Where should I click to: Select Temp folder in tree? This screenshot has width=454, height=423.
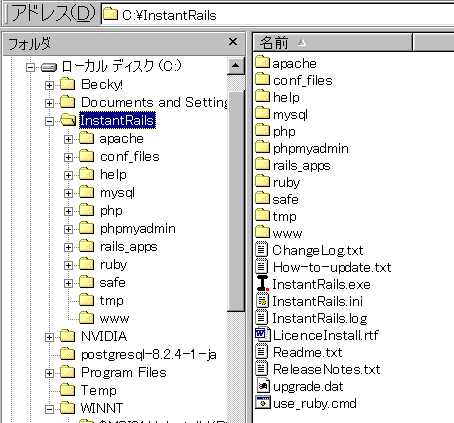click(x=99, y=390)
